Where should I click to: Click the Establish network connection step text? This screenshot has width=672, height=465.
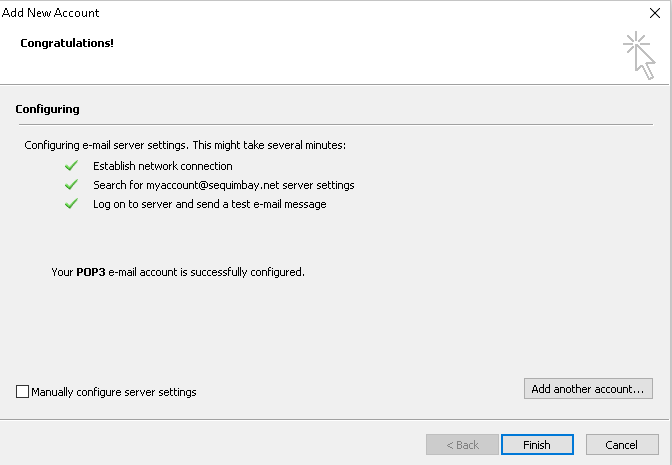(x=163, y=166)
